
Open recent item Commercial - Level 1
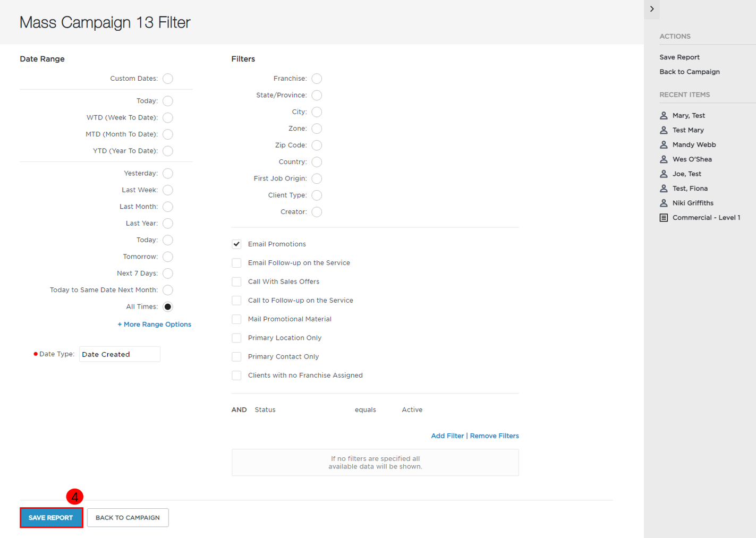(x=706, y=218)
